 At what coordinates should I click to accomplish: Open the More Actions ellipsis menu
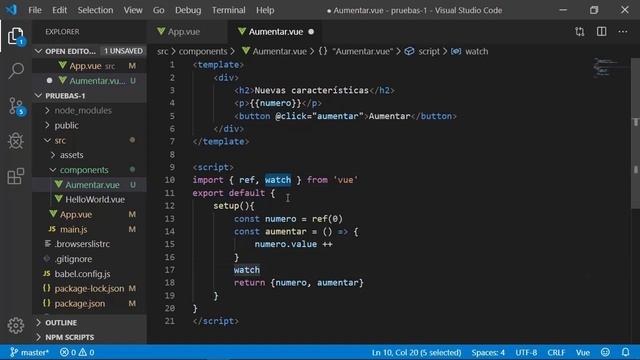tap(623, 31)
